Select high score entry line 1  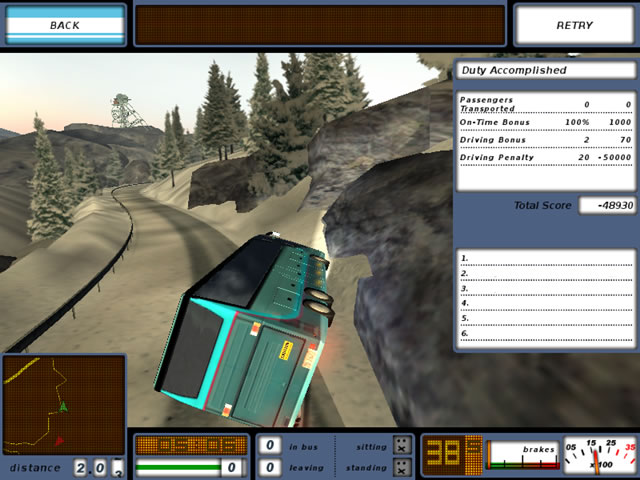pyautogui.click(x=545, y=259)
